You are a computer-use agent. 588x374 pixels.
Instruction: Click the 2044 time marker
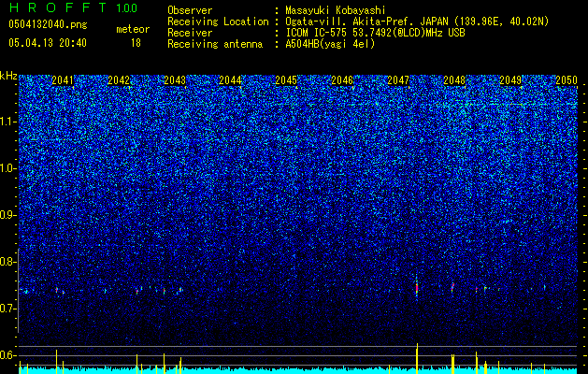click(x=230, y=80)
